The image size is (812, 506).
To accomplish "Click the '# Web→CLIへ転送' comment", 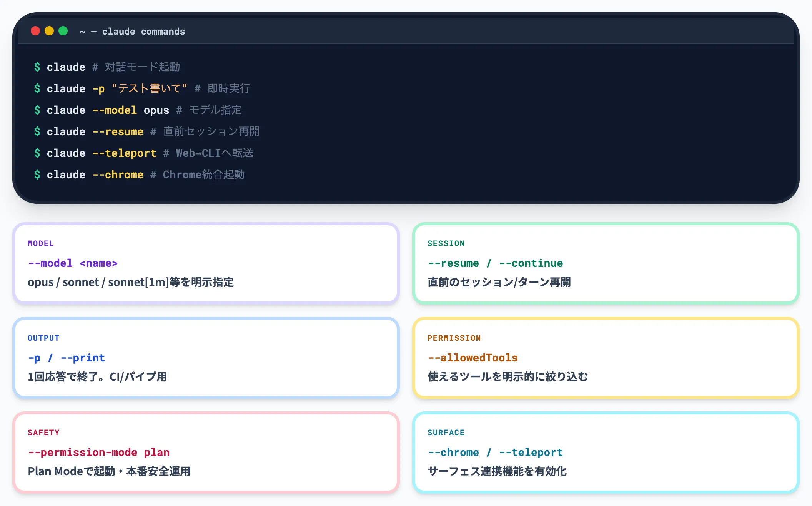I will pyautogui.click(x=208, y=153).
